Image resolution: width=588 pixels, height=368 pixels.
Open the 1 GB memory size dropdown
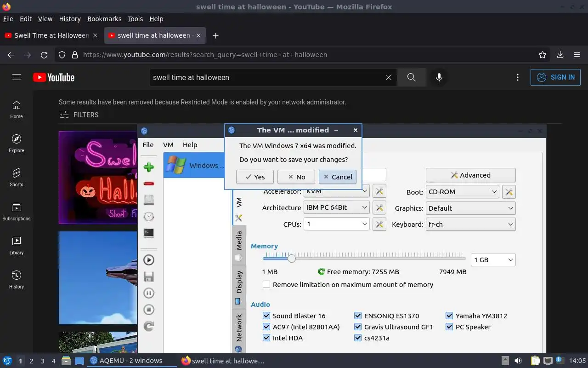pos(493,260)
